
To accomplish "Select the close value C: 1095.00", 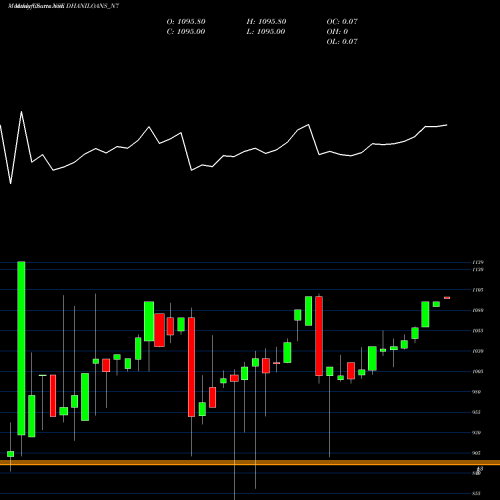I will point(186,32).
